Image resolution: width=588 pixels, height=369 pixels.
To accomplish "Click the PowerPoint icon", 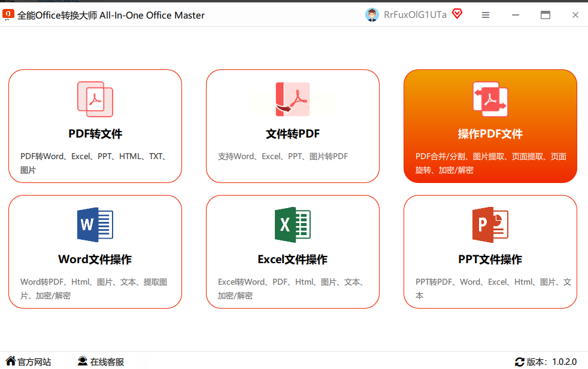I will pyautogui.click(x=490, y=224).
